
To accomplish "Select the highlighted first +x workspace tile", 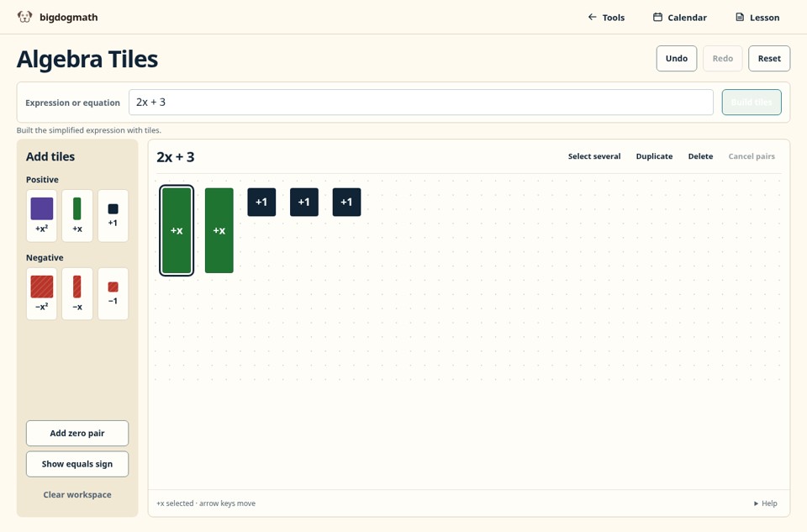I will coord(177,230).
